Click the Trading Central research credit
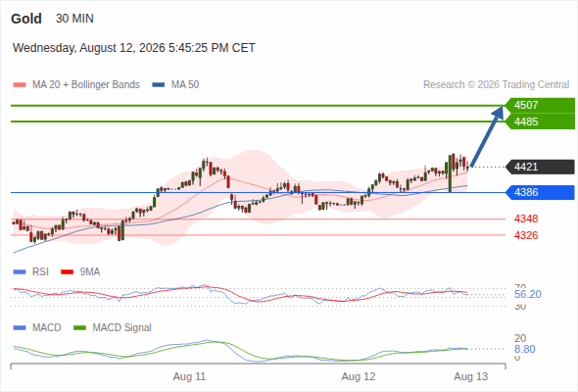This screenshot has width=578, height=392. 496,85
